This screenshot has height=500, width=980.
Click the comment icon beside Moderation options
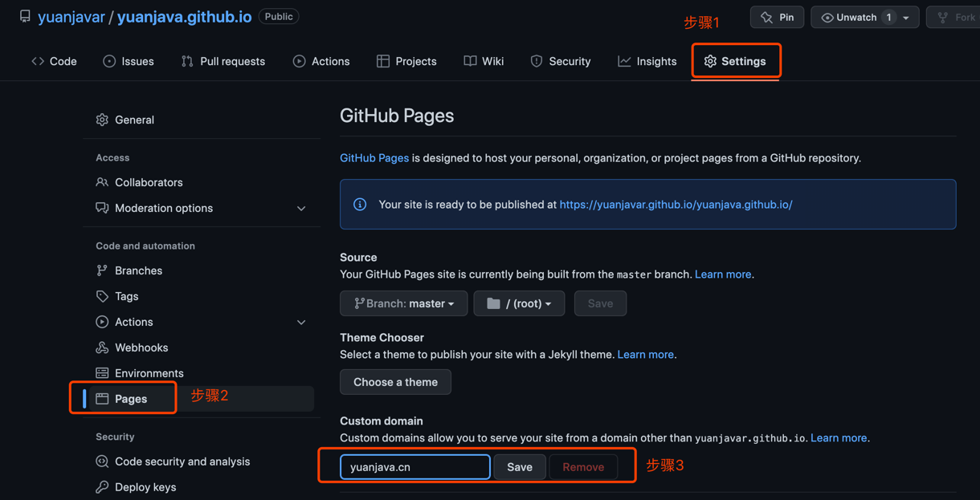(102, 208)
